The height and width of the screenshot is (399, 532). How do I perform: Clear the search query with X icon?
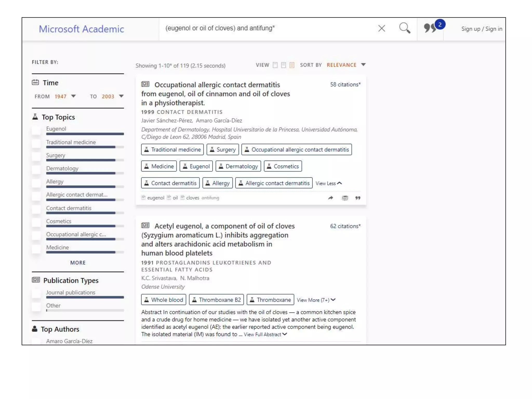point(381,28)
